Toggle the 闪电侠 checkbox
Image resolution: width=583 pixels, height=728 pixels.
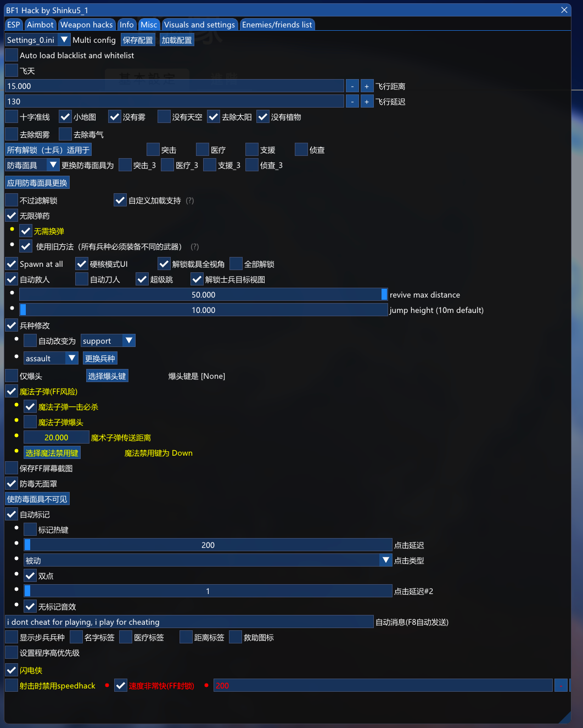(x=12, y=670)
